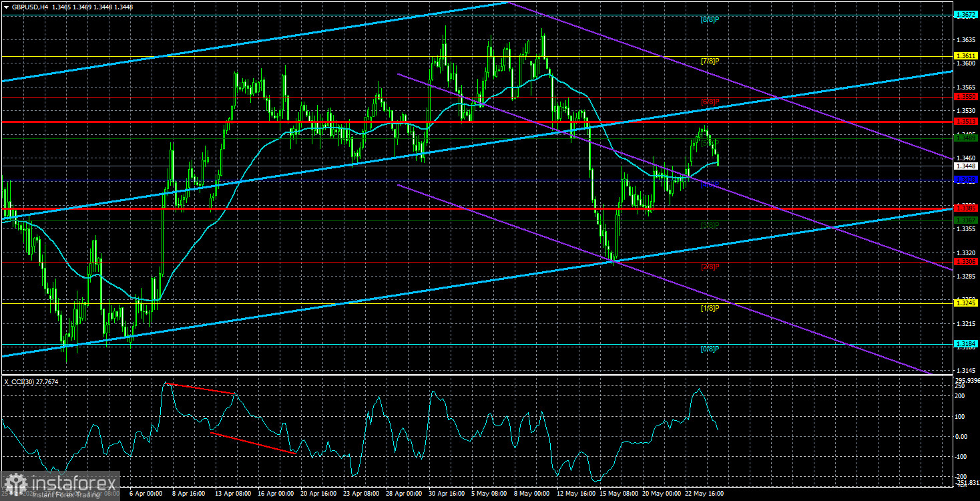
Task: Click the 30 Apr 16:00 time label
Action: (448, 494)
